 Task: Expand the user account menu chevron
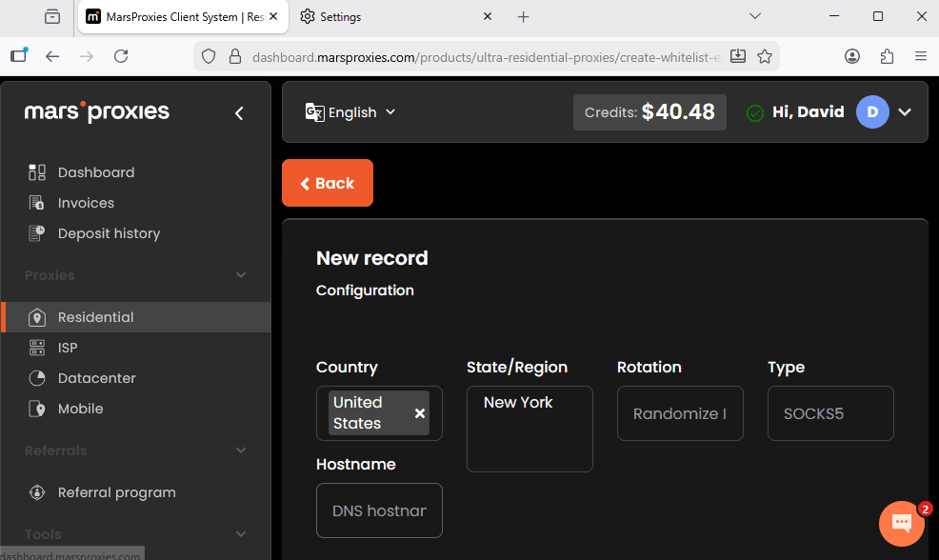(x=905, y=112)
